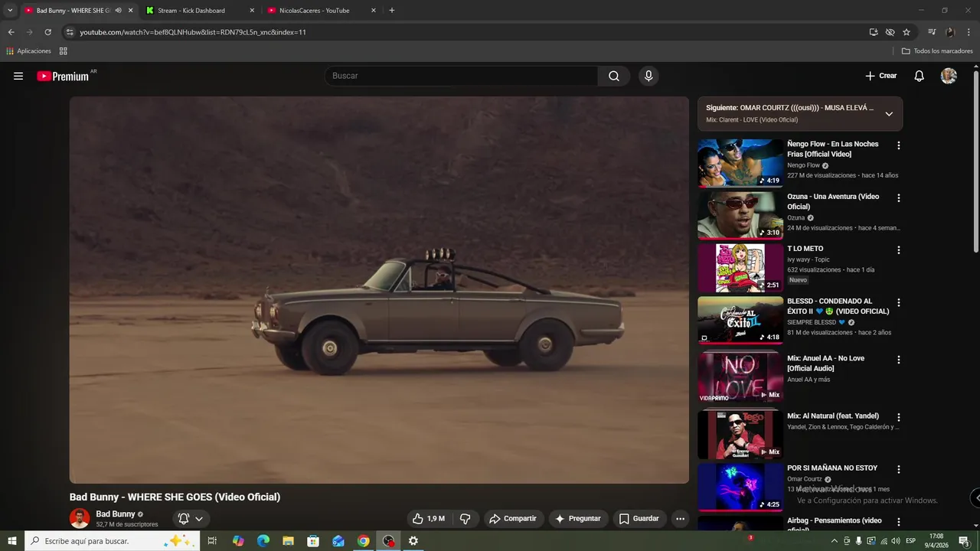Screen dimensions: 980x551
Task: Open YouTube notifications bell
Action: coord(920,76)
